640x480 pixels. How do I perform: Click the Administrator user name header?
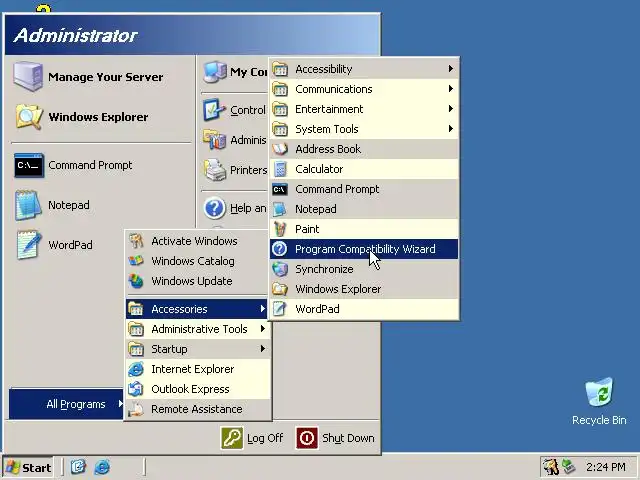pos(76,36)
